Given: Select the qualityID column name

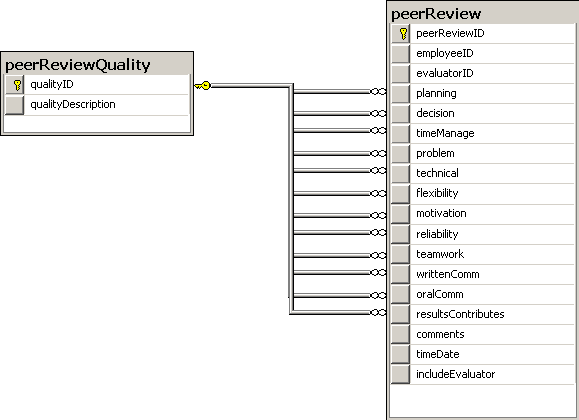Looking at the screenshot, I should click(x=52, y=85).
